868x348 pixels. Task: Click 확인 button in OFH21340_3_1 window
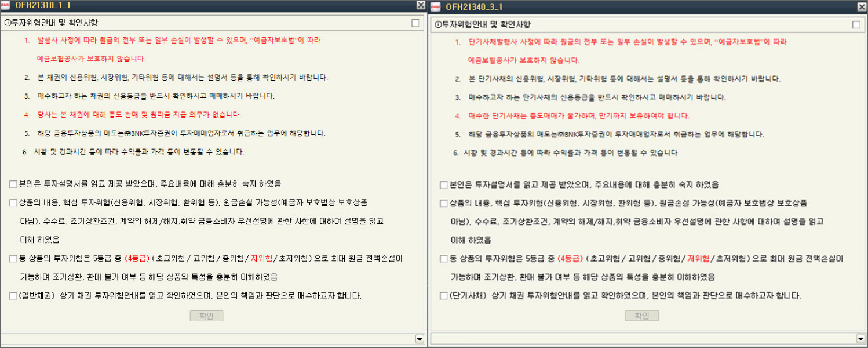pos(641,316)
